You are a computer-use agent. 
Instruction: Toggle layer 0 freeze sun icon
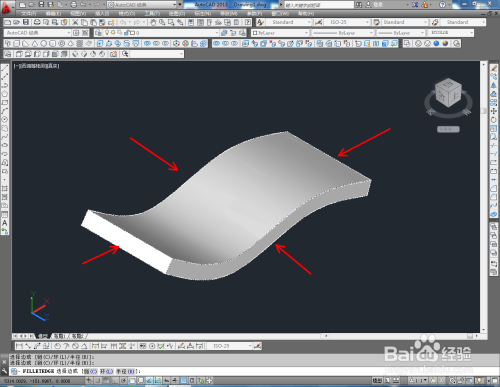click(113, 33)
